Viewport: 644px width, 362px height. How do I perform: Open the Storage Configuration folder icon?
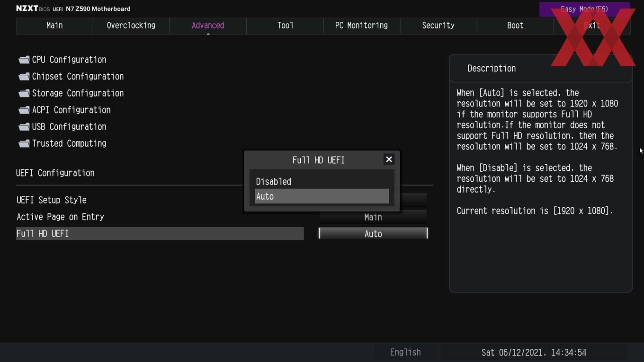click(x=24, y=93)
